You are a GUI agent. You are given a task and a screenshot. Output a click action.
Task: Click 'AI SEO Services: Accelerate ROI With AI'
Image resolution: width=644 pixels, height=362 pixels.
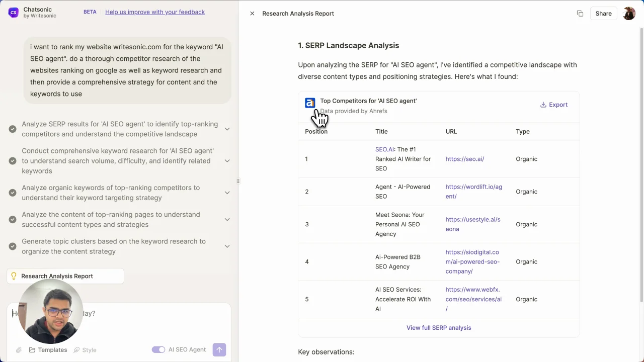403,299
